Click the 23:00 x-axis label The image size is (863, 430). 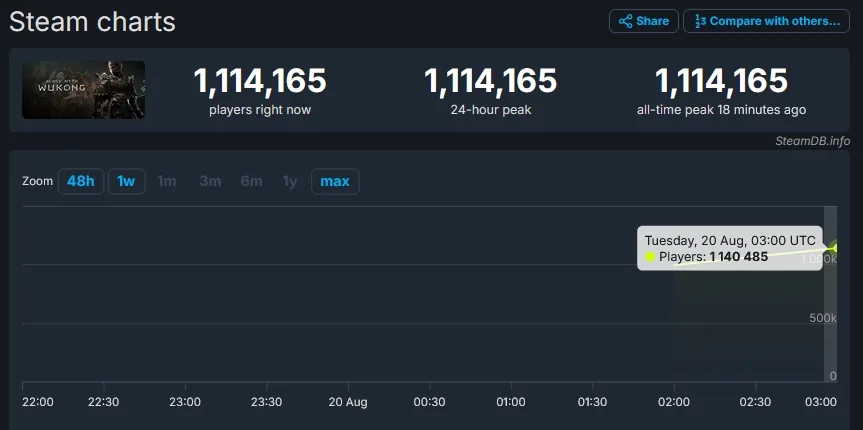pyautogui.click(x=185, y=402)
